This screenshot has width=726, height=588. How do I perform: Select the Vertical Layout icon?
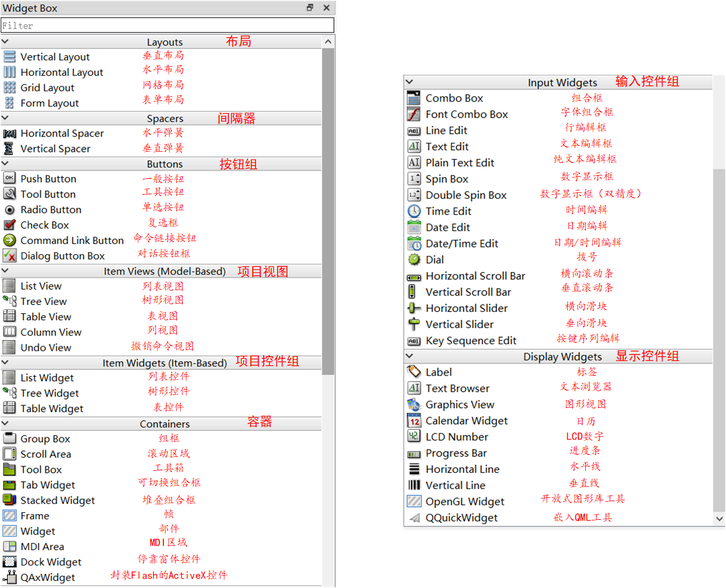(x=9, y=57)
